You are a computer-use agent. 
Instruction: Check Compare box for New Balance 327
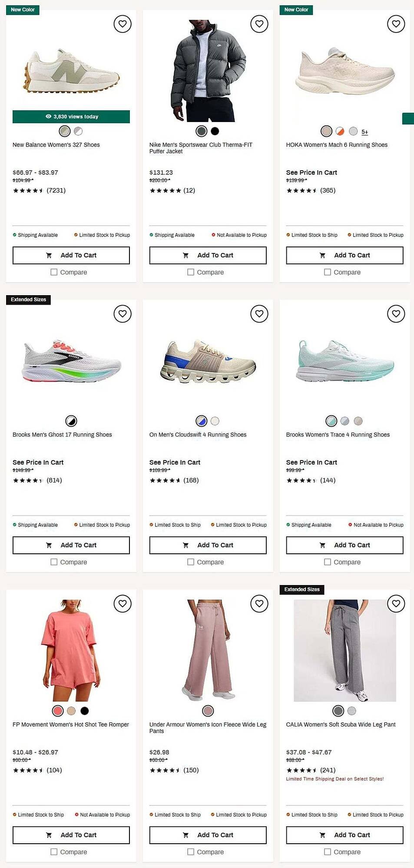coord(54,272)
